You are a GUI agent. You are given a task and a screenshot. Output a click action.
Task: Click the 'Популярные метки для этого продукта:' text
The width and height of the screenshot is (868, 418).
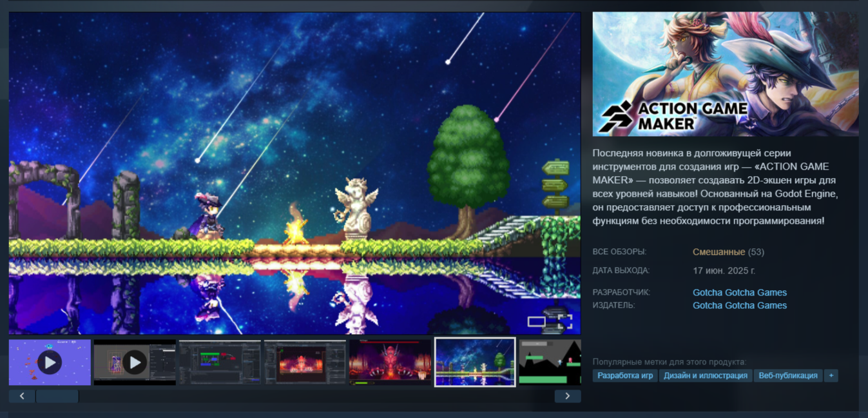(670, 362)
